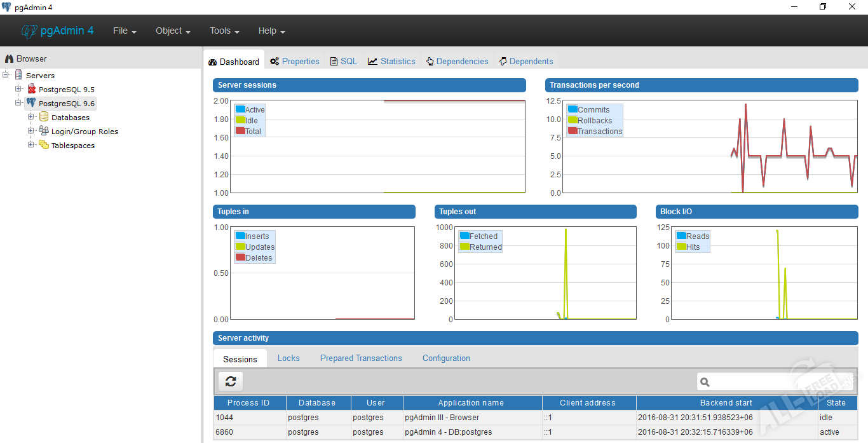The height and width of the screenshot is (443, 868).
Task: Expand the Databases tree node
Action: [31, 117]
